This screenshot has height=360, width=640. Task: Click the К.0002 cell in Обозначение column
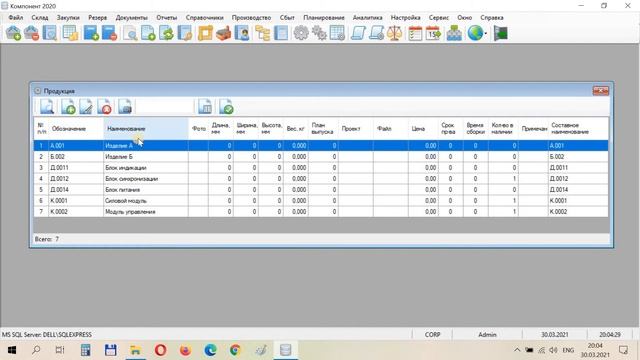(x=76, y=212)
